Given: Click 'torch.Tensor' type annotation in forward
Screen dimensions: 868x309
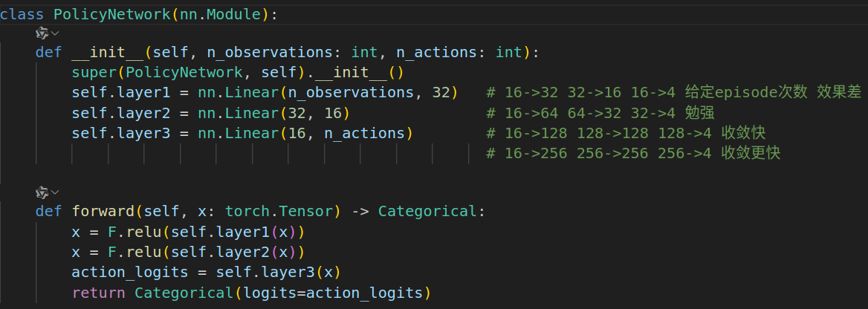Looking at the screenshot, I should click(279, 212).
